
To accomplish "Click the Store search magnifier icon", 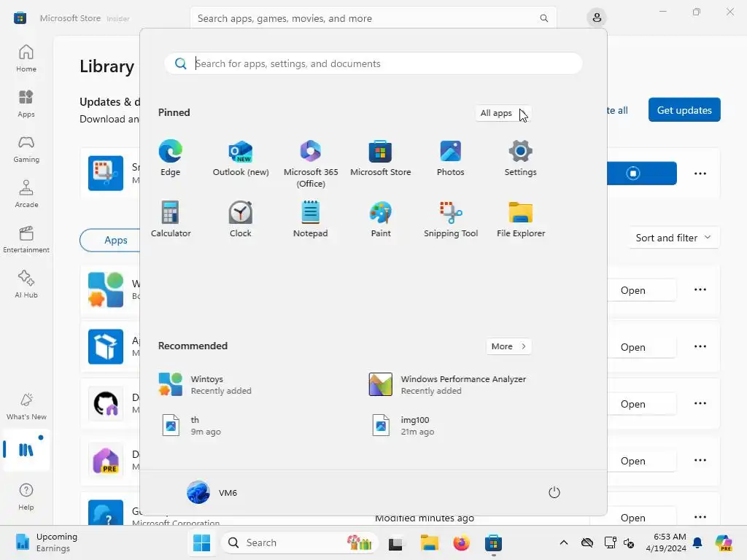I will [543, 18].
